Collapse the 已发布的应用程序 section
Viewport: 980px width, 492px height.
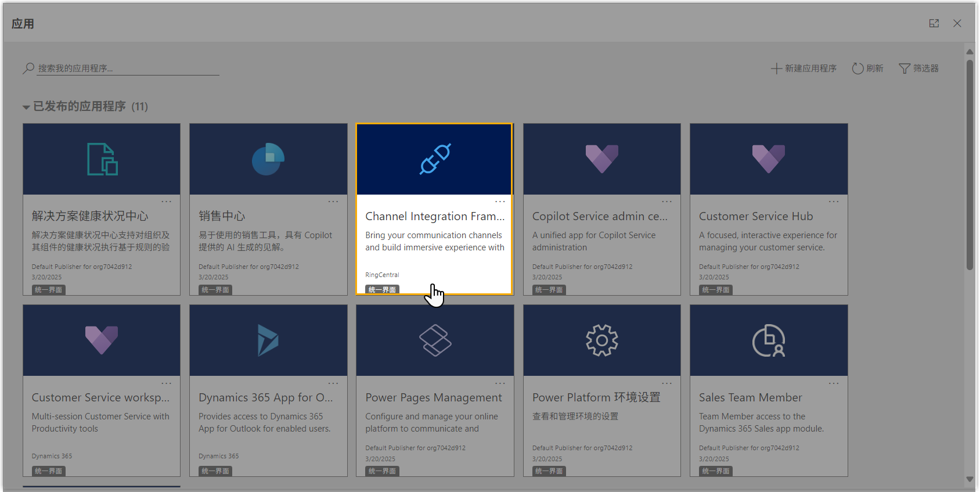[26, 107]
